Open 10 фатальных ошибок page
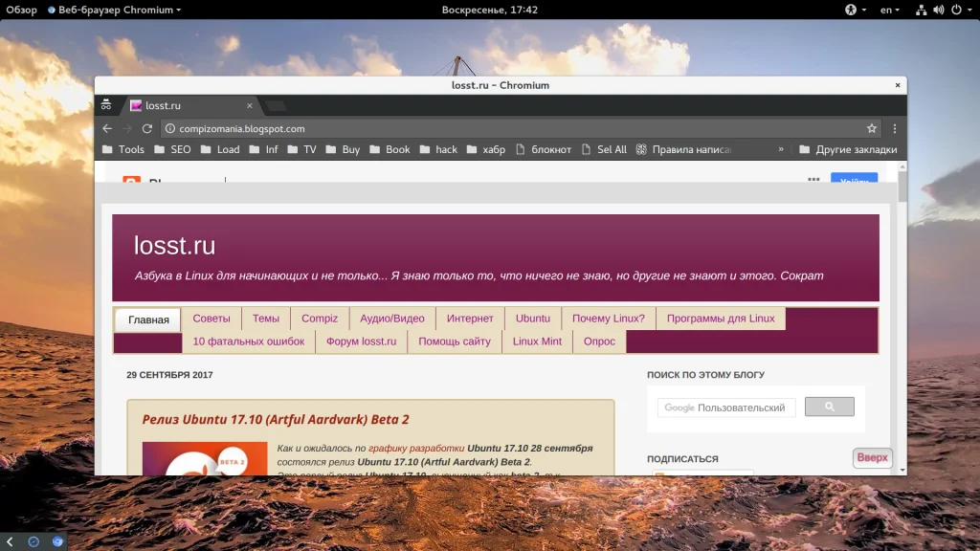 [x=249, y=342]
